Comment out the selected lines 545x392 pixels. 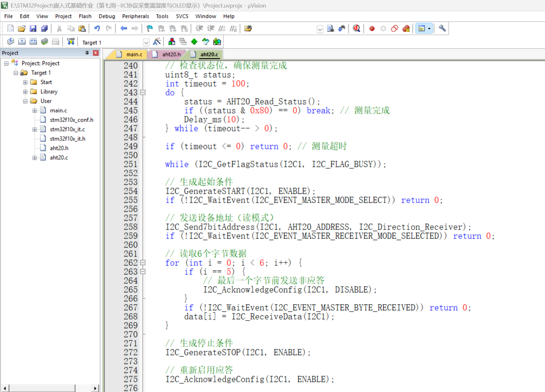click(x=222, y=29)
